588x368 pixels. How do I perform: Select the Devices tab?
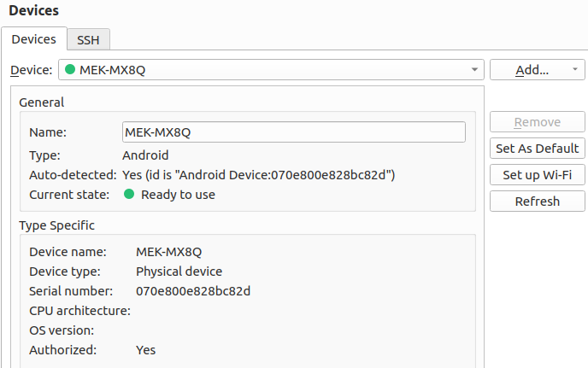(33, 39)
